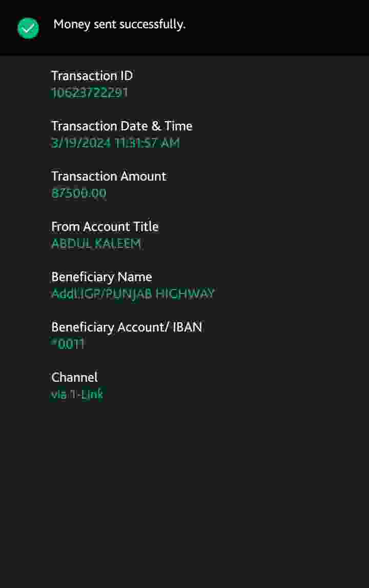369x588 pixels.
Task: Select the transaction date 3/19/2024
Action: point(81,143)
